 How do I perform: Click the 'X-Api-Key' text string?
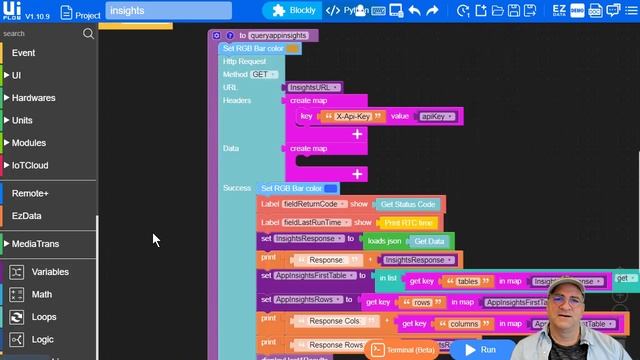(x=353, y=116)
